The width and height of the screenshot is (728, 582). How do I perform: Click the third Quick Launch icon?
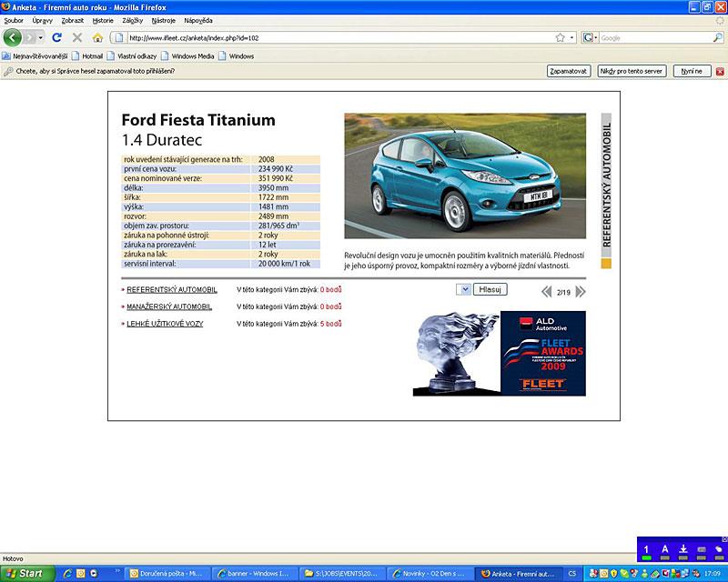[94, 574]
